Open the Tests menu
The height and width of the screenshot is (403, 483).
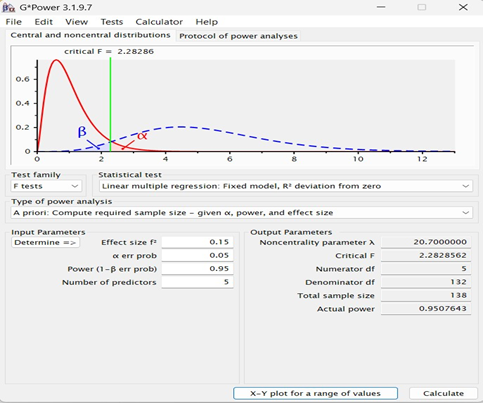[x=112, y=22]
